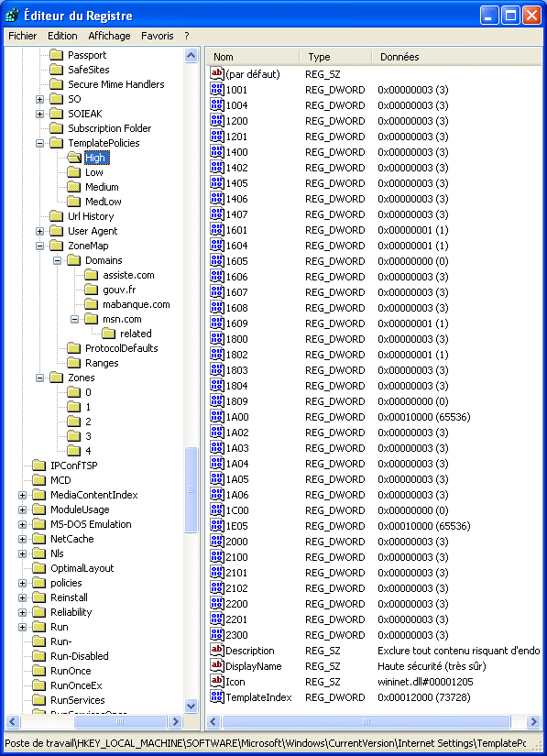Screen dimensions: 547x756
Task: Select the Medium key under TemplatePolicies
Action: pyautogui.click(x=102, y=187)
